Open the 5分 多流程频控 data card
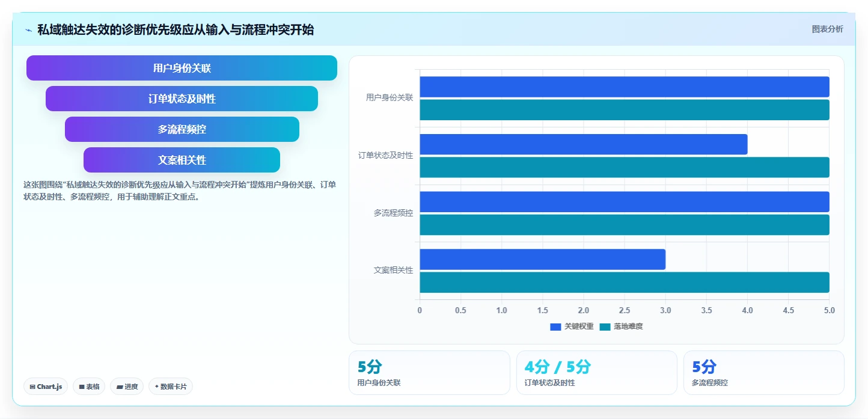 click(x=764, y=373)
